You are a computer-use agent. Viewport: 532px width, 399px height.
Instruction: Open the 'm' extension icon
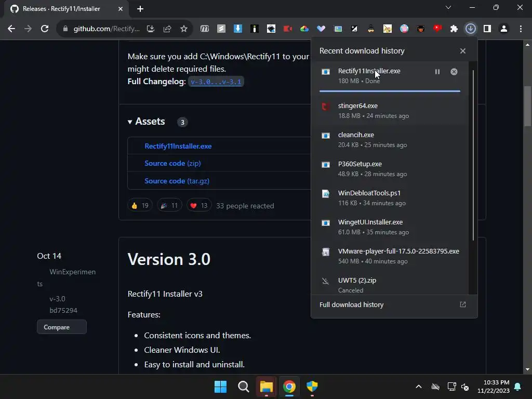205,29
